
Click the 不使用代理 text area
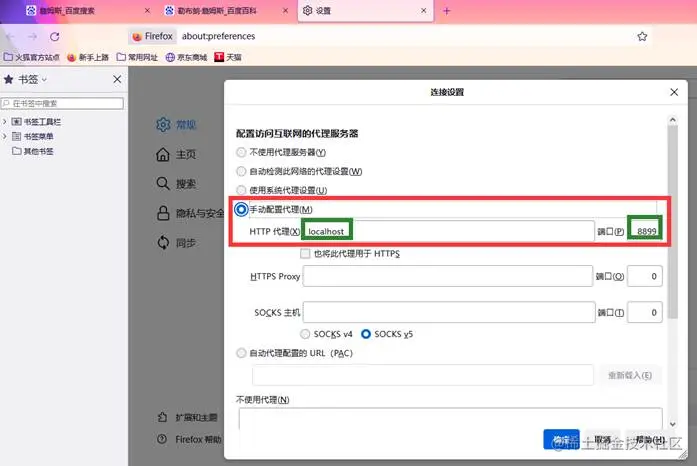(450, 419)
